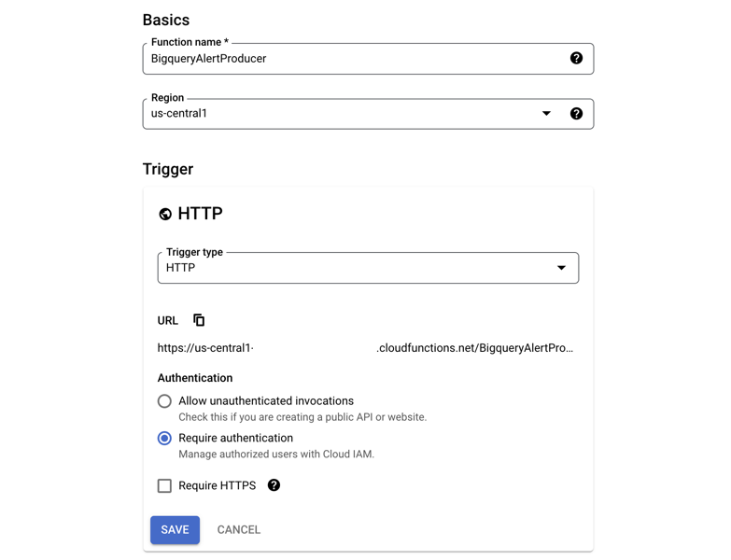Open the help tooltip next to Require HTTPS
The image size is (731, 560).
(274, 485)
